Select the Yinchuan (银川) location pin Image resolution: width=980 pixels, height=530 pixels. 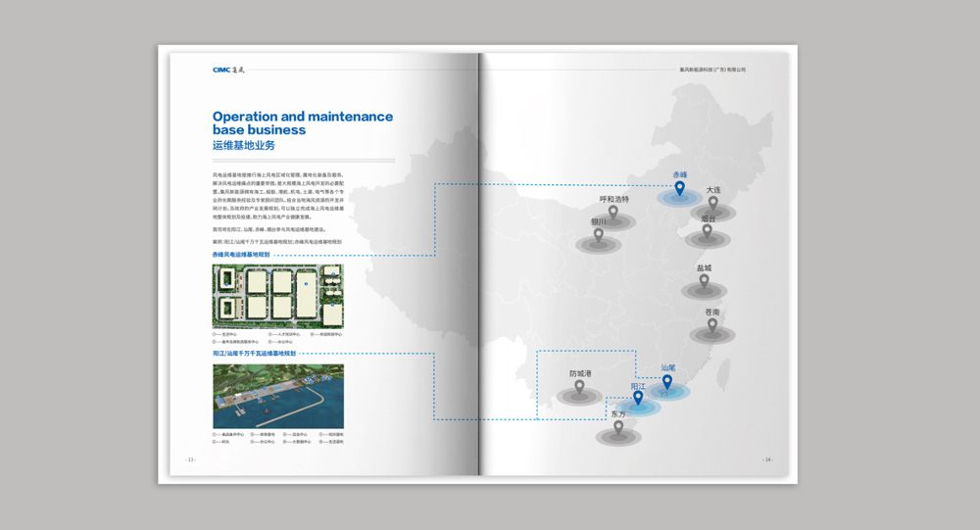coord(598,235)
